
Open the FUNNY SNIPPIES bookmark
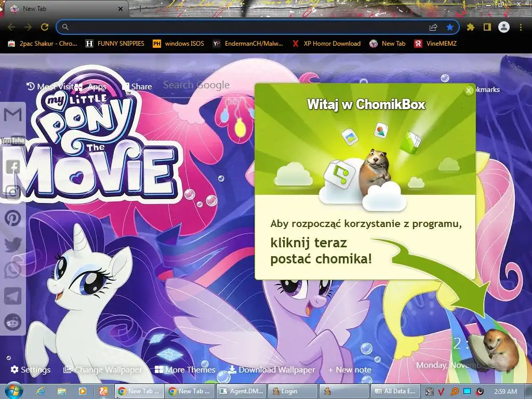tap(115, 44)
